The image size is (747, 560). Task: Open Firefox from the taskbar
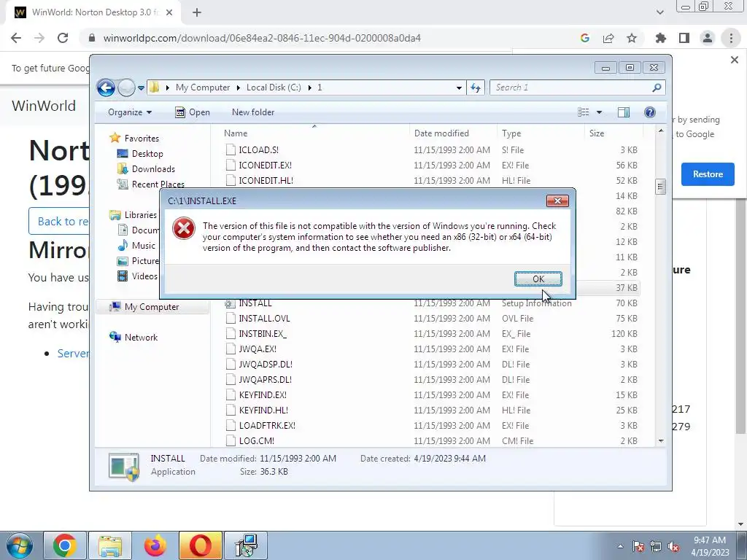pyautogui.click(x=155, y=545)
